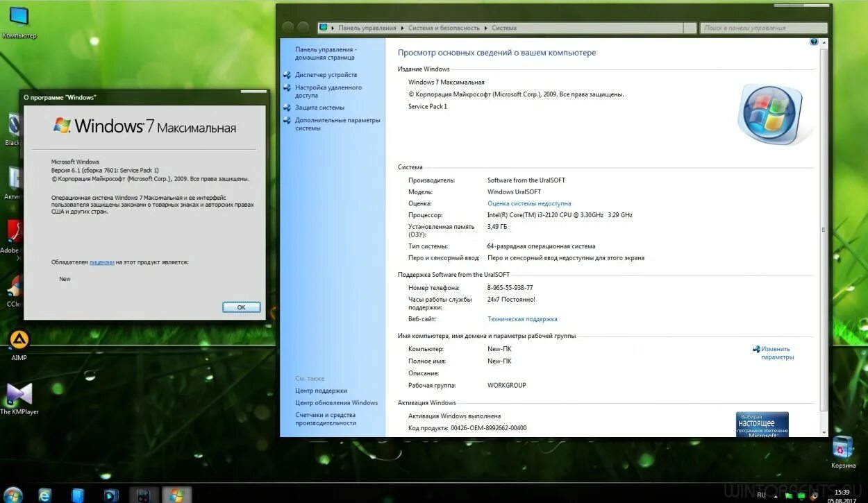Click 'Система' breadcrumb segment

click(504, 28)
